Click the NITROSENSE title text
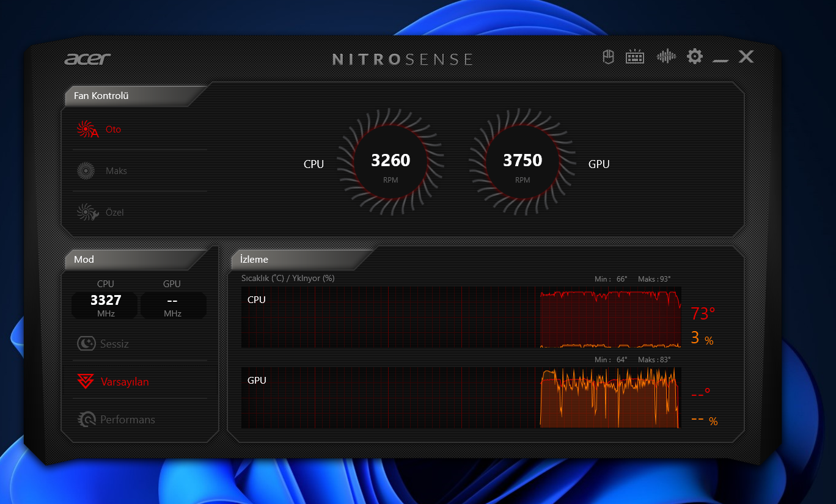The image size is (836, 504). [x=403, y=59]
